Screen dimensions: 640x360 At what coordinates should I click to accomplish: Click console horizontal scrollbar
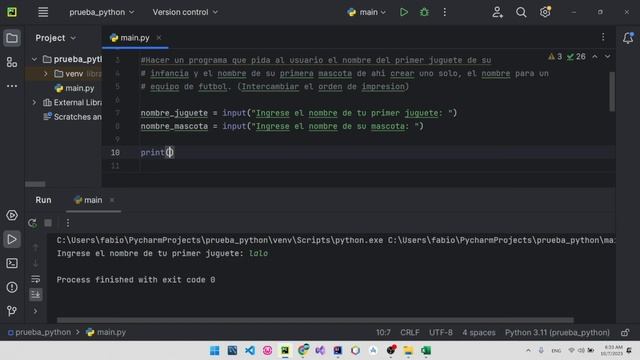pyautogui.click(x=315, y=320)
